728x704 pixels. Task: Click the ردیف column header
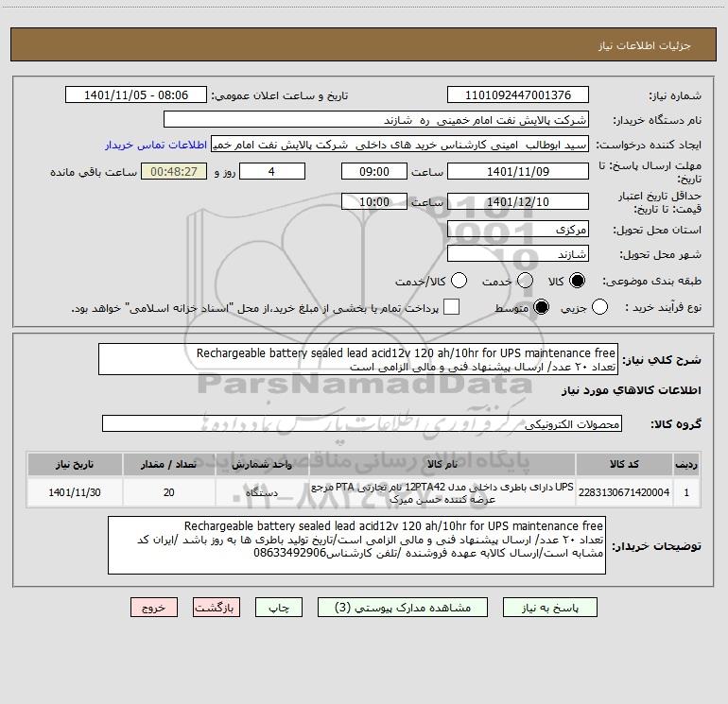(x=686, y=464)
